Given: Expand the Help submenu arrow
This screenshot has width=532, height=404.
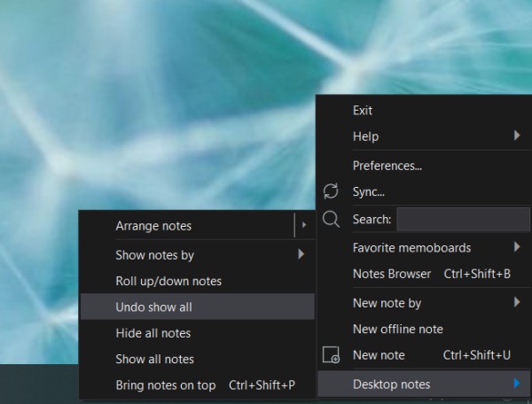Looking at the screenshot, I should click(517, 136).
